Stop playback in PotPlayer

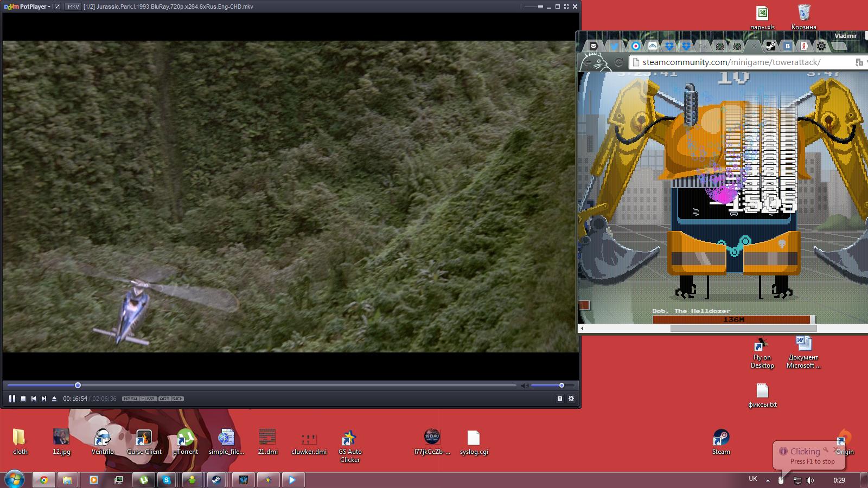pyautogui.click(x=23, y=399)
